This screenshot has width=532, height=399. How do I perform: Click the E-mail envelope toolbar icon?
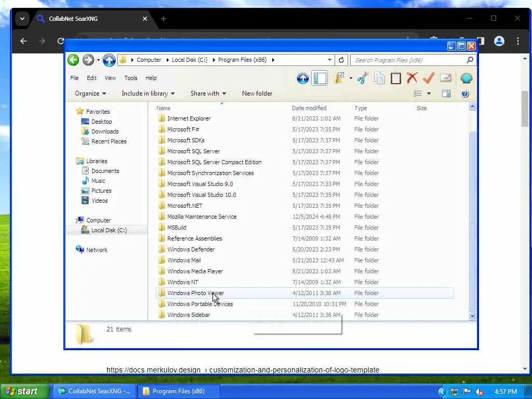(445, 78)
